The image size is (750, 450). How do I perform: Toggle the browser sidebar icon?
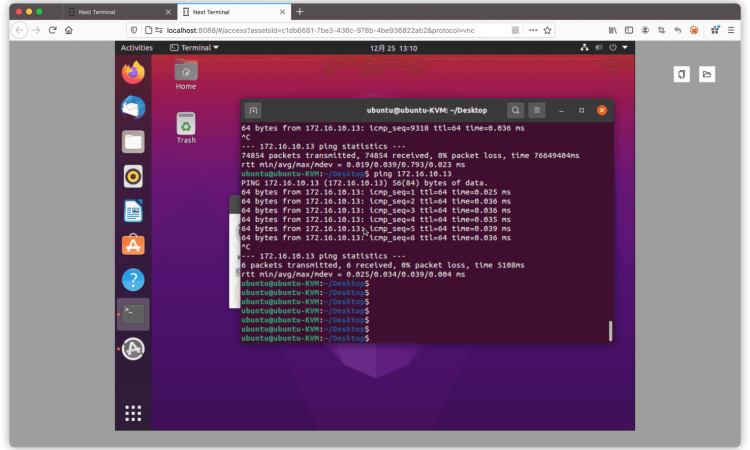pyautogui.click(x=629, y=30)
